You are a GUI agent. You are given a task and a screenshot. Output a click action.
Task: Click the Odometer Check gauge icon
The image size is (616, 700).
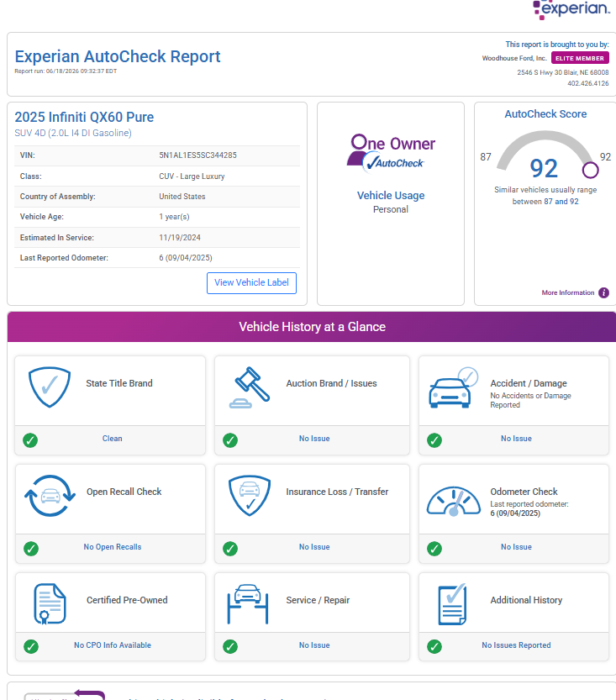point(454,501)
